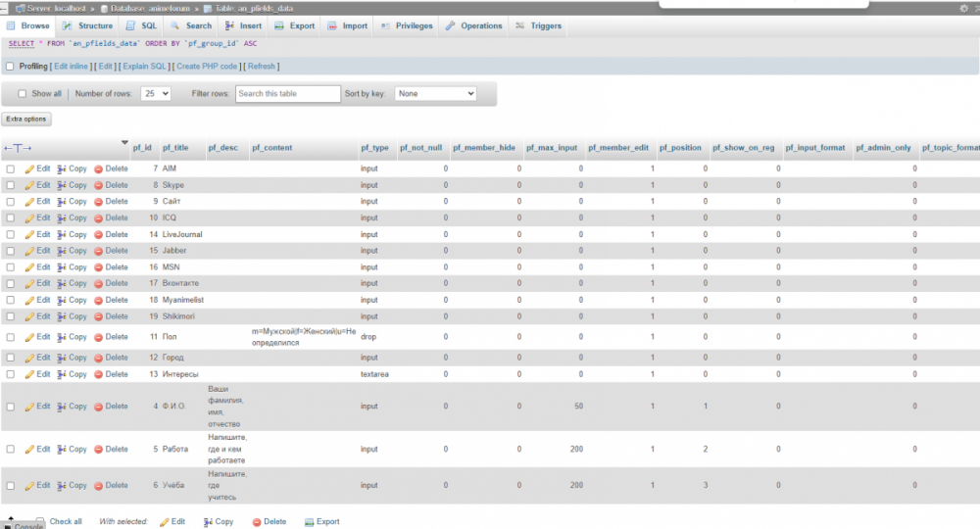Click the pencil Edit icon for the AIM row
This screenshot has height=529, width=980.
[x=29, y=168]
